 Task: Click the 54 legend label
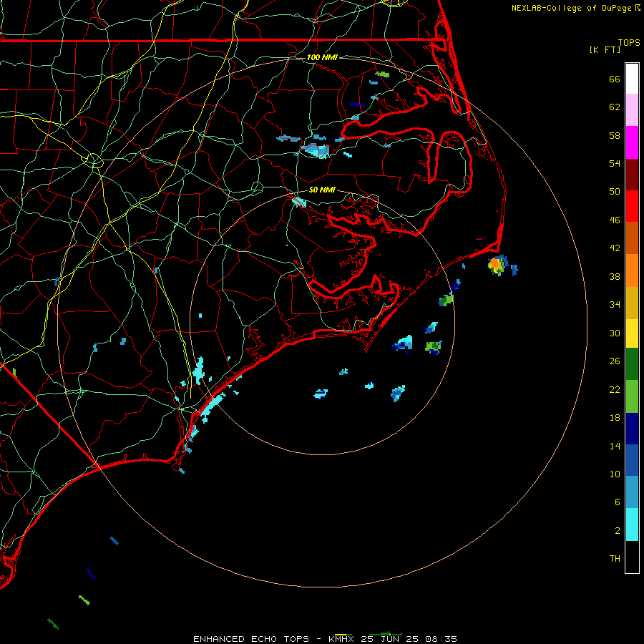[615, 163]
